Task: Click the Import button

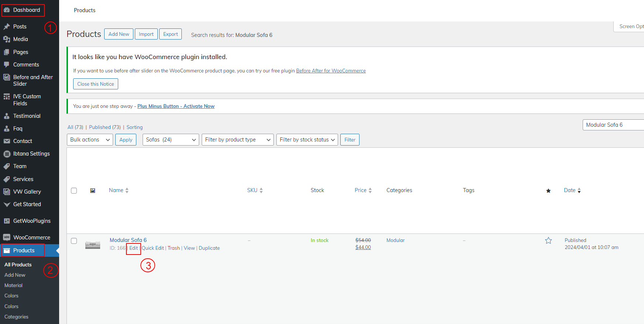Action: pos(146,34)
